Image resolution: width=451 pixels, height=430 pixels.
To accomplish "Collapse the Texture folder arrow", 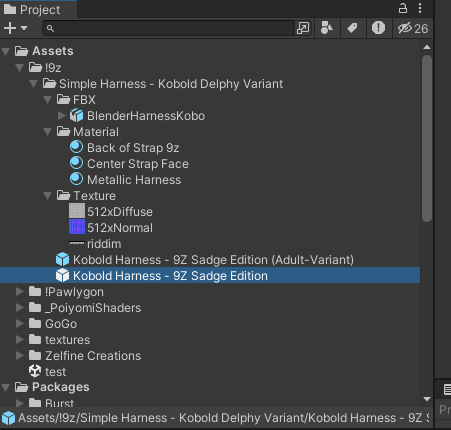I will [x=48, y=196].
